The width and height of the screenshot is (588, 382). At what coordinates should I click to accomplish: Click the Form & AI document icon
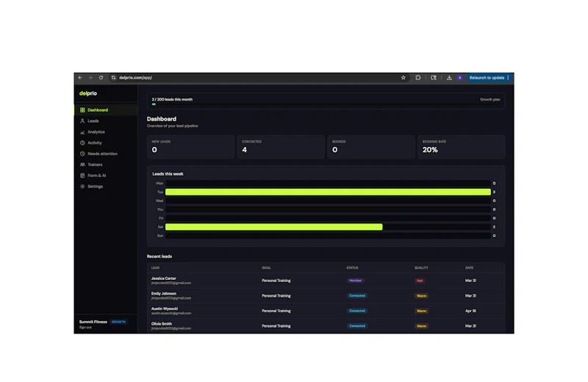82,176
